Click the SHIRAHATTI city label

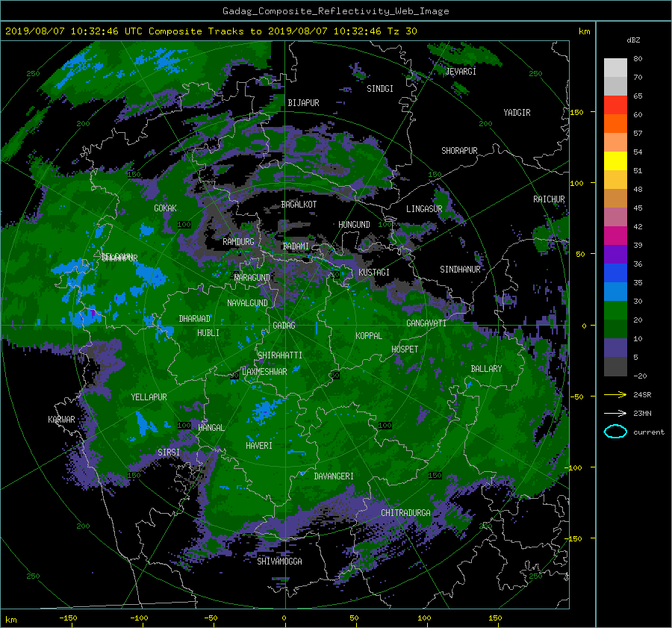280,355
